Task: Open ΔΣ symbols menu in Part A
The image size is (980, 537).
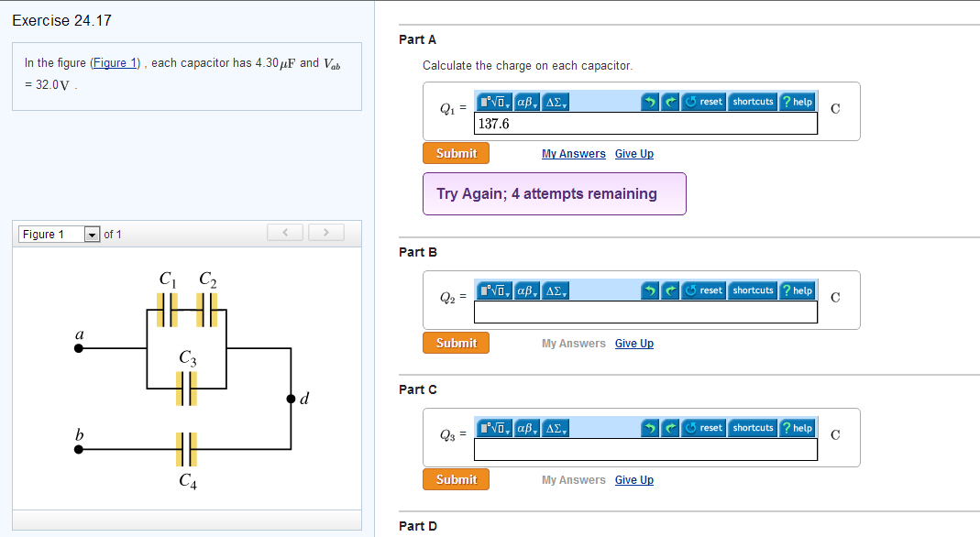Action: [556, 102]
